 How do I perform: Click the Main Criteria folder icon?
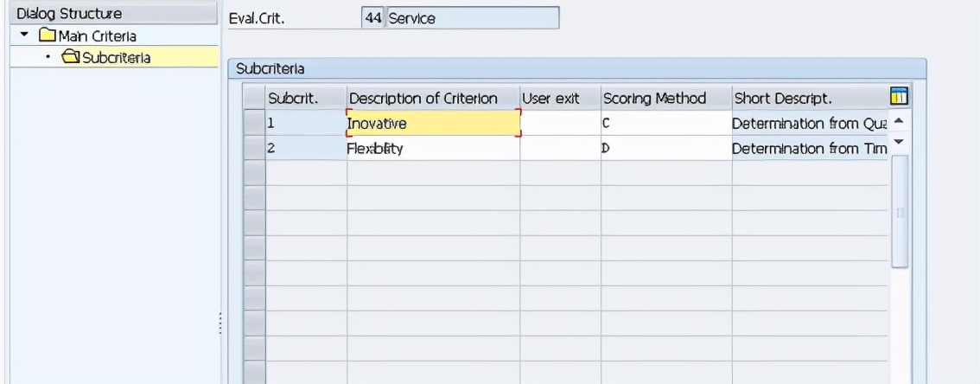click(48, 36)
